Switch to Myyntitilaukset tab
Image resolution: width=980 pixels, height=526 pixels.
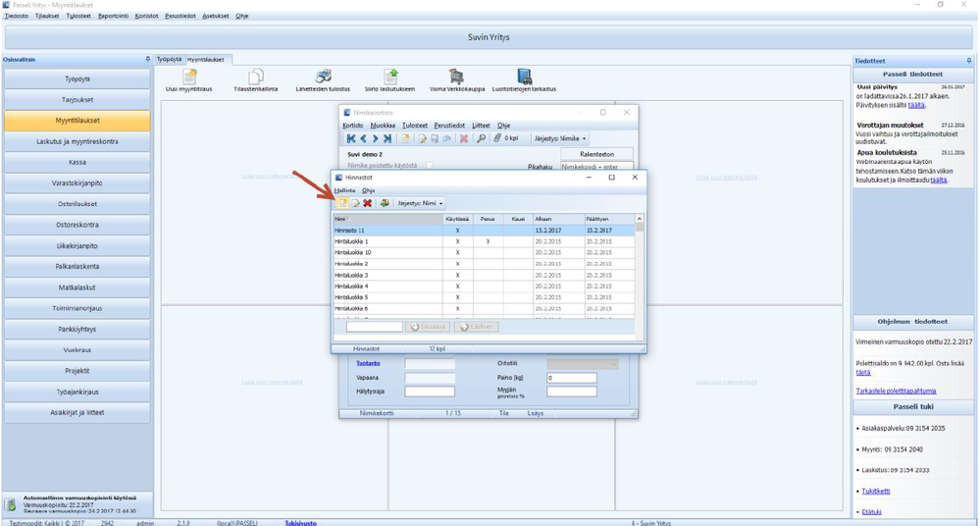pyautogui.click(x=207, y=60)
